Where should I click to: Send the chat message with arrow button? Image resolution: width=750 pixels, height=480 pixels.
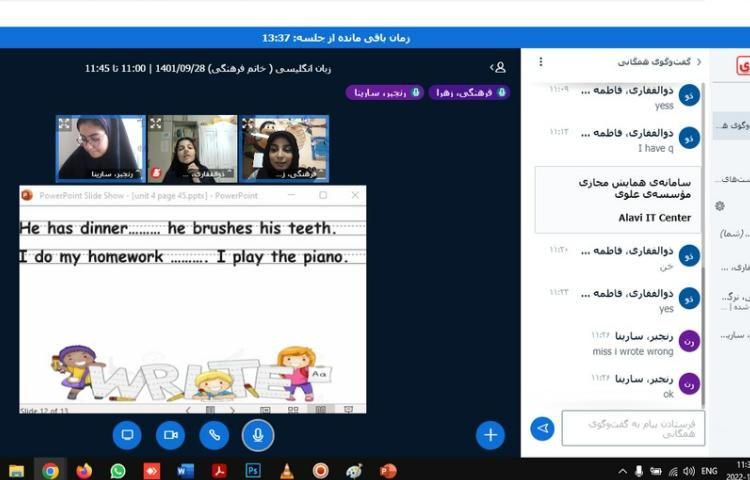(x=542, y=428)
